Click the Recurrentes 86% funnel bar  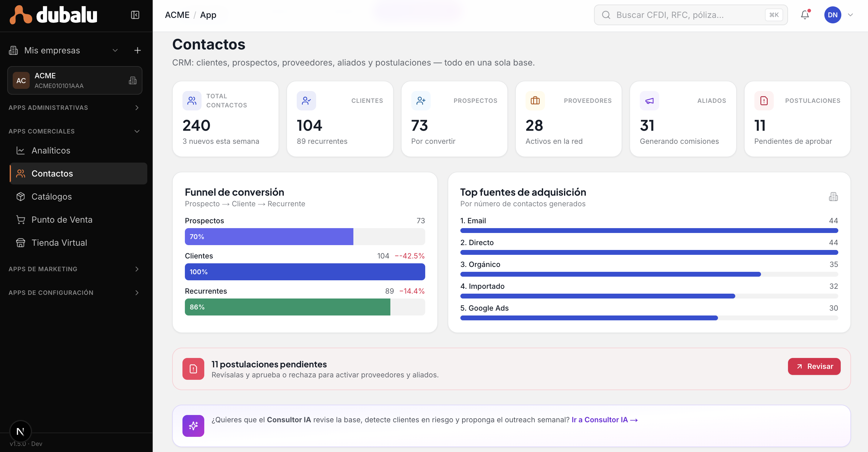click(305, 307)
